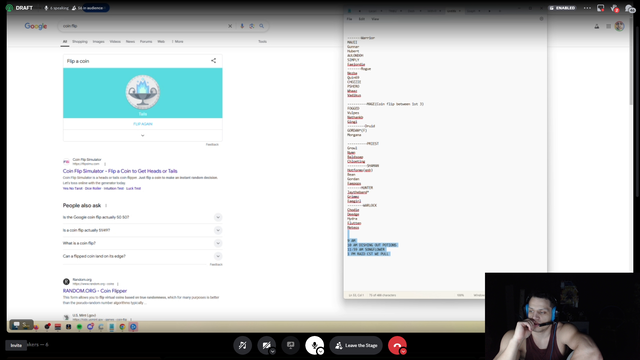Click the Feedback link under coin card
The width and height of the screenshot is (640, 360).
[x=212, y=144]
